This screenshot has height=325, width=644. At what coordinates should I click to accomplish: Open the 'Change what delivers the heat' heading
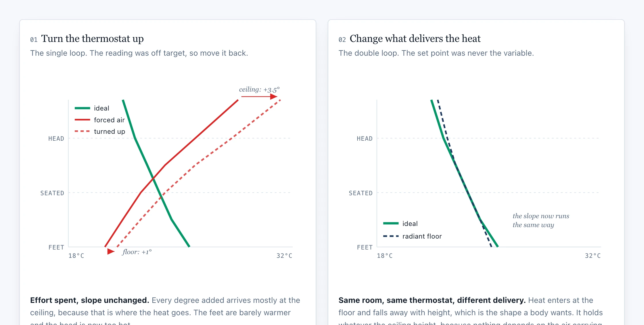(x=415, y=39)
